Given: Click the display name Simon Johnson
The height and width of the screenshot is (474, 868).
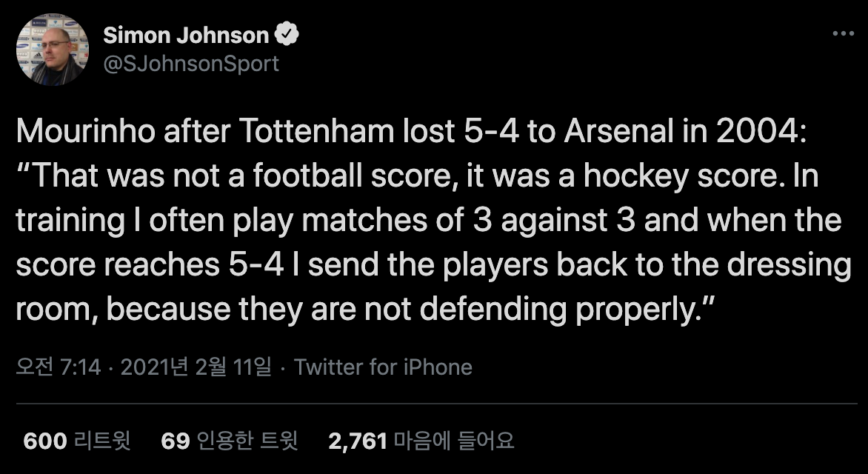Looking at the screenshot, I should [186, 35].
